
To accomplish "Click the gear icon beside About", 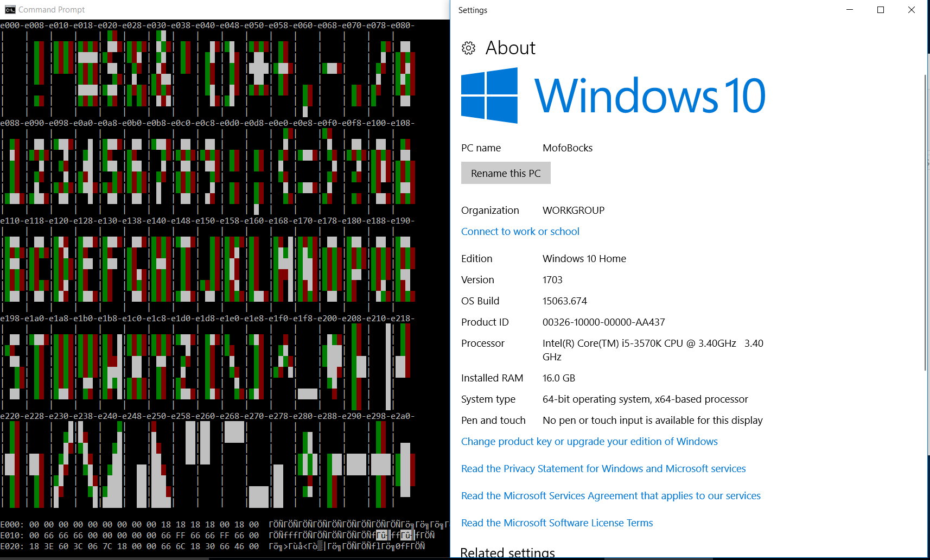I will point(468,48).
